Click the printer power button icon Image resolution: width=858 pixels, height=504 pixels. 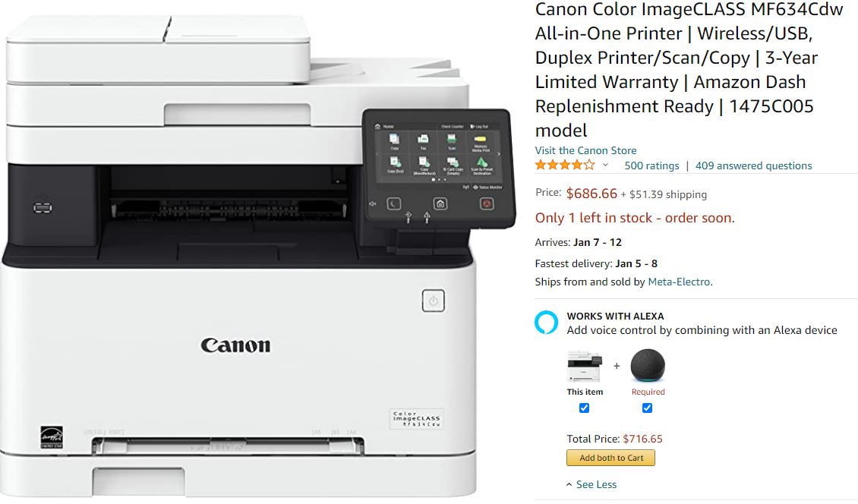pyautogui.click(x=433, y=301)
